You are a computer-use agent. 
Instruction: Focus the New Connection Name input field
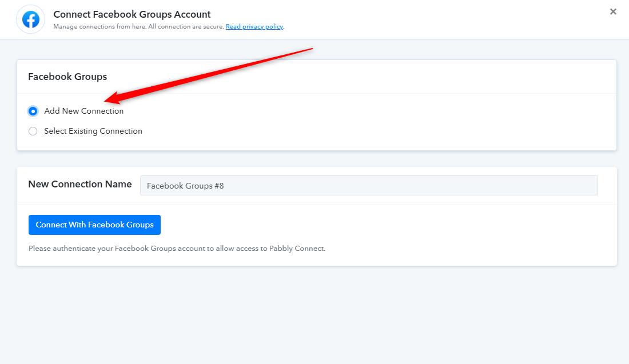coord(369,186)
